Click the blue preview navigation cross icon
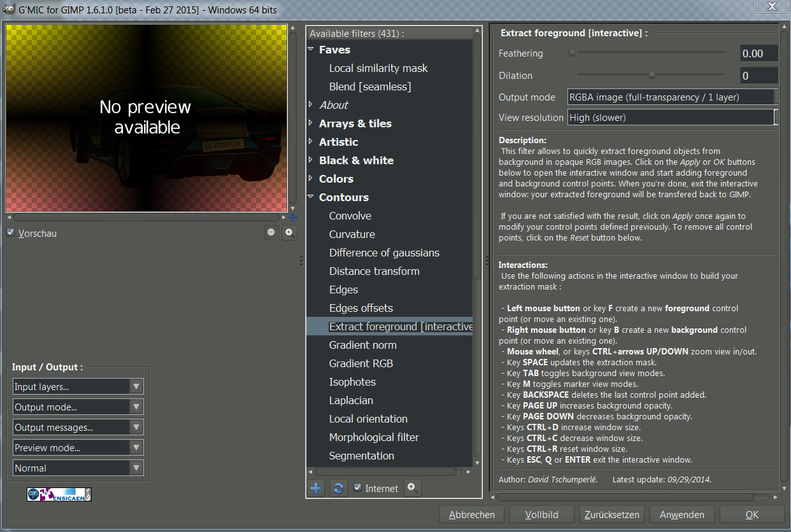Image resolution: width=791 pixels, height=532 pixels. pos(293,218)
